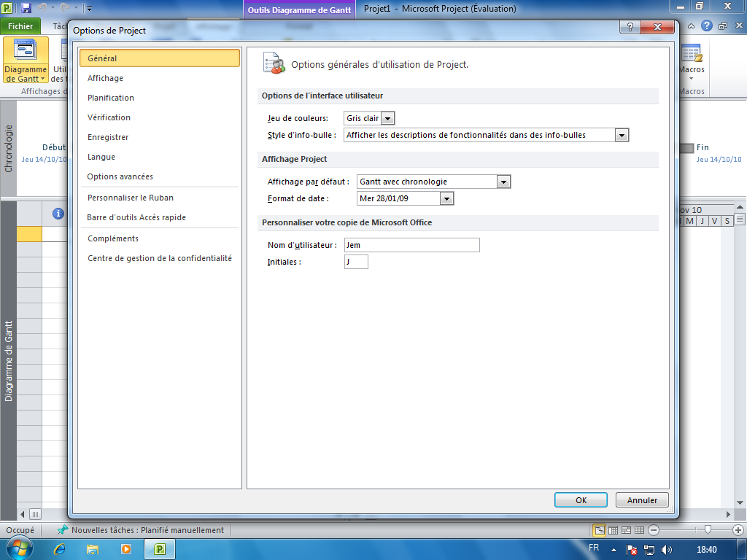The image size is (747, 560).
Task: Select the Vérification category
Action: [160, 117]
